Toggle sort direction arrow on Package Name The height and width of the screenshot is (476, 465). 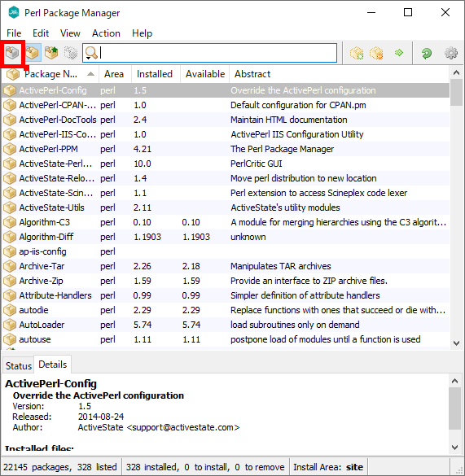click(x=90, y=74)
